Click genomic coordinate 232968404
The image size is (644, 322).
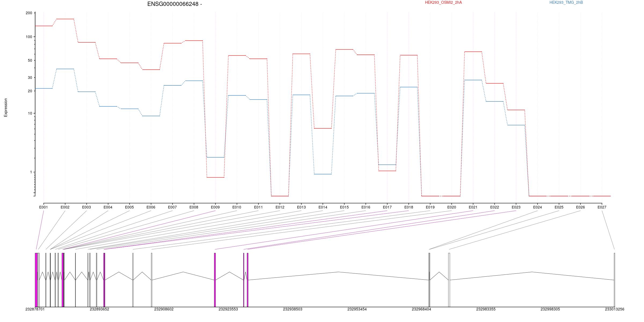tap(422, 309)
